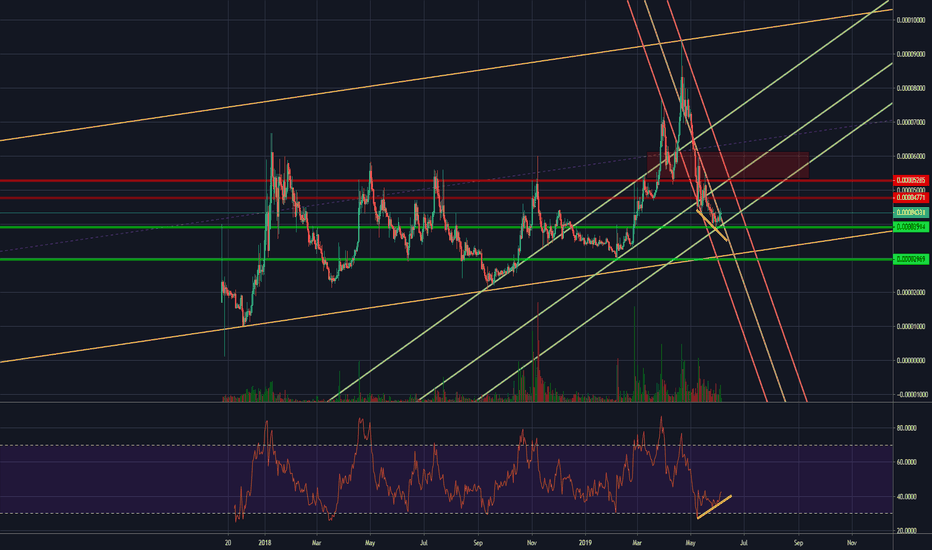Image resolution: width=932 pixels, height=550 pixels.
Task: Click the 60.0000 RSI scale label
Action: pos(908,462)
